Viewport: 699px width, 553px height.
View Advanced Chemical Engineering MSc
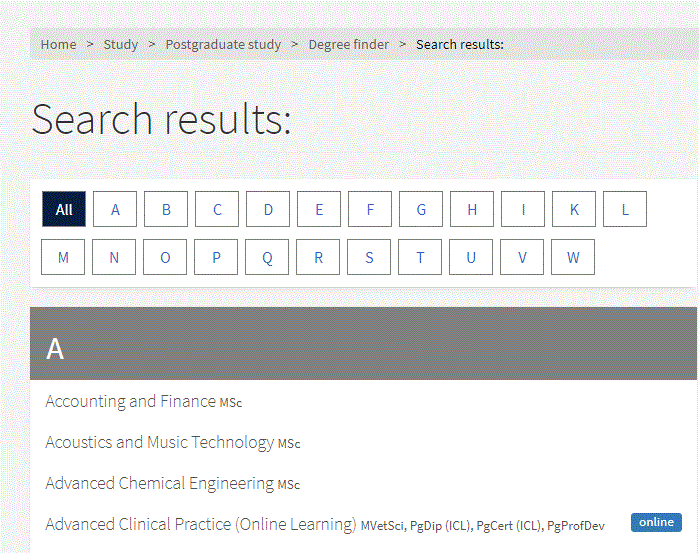[173, 483]
